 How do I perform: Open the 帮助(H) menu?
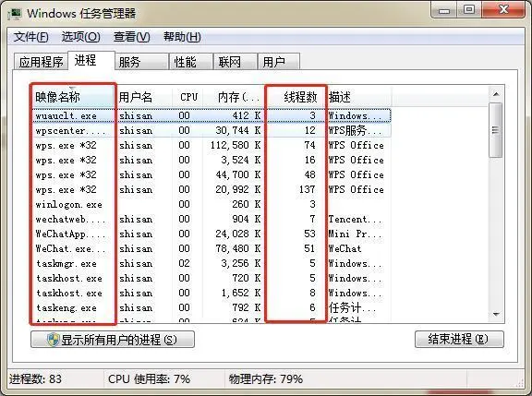[x=182, y=36]
